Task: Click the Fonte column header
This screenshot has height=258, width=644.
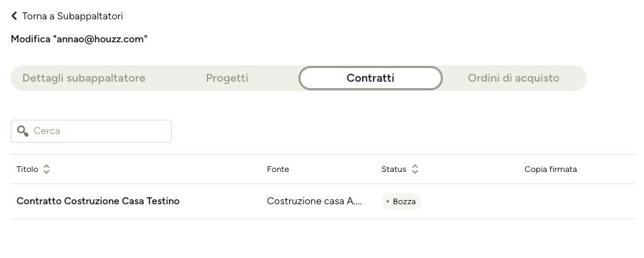Action: click(x=278, y=169)
